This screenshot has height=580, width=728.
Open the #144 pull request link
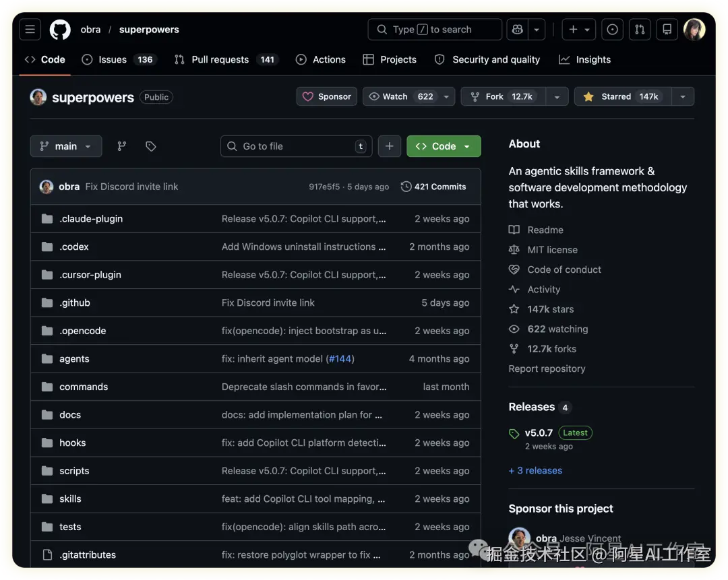tap(340, 358)
